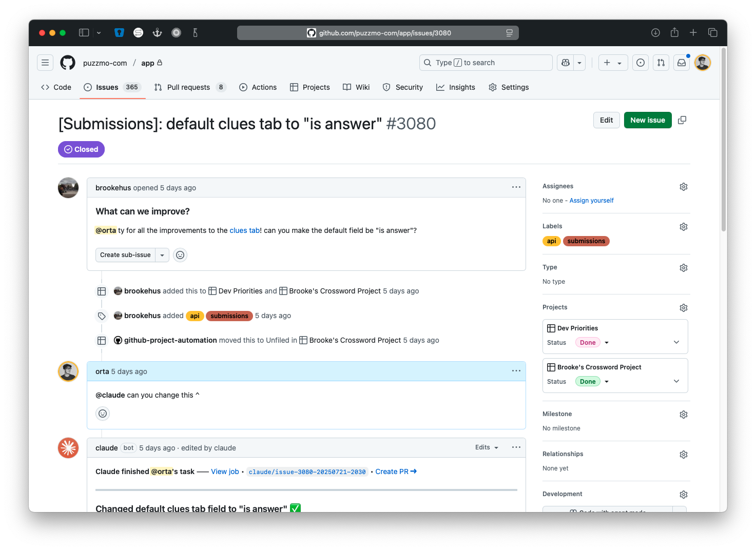
Task: Copy link to issue using the copy icon
Action: coord(682,120)
